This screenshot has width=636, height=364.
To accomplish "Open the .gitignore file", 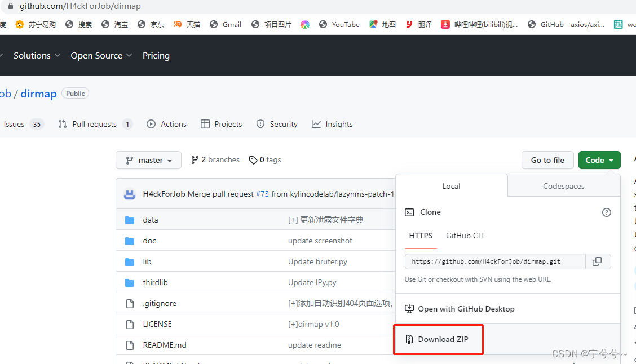I will 160,303.
